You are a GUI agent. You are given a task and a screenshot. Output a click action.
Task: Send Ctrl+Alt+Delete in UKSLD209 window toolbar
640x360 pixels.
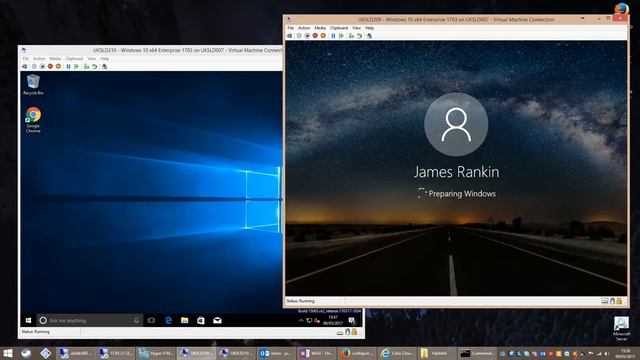click(289, 36)
